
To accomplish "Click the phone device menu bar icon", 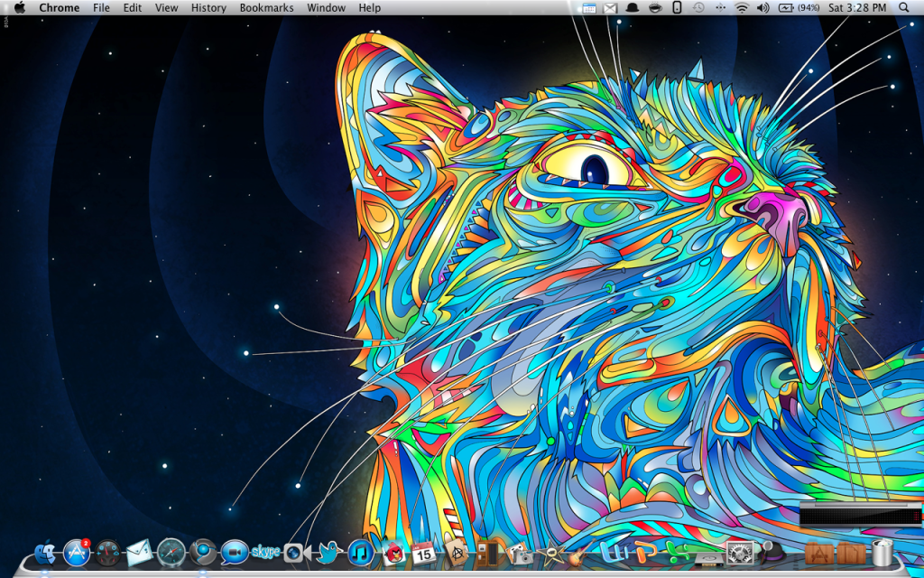I will tap(677, 7).
